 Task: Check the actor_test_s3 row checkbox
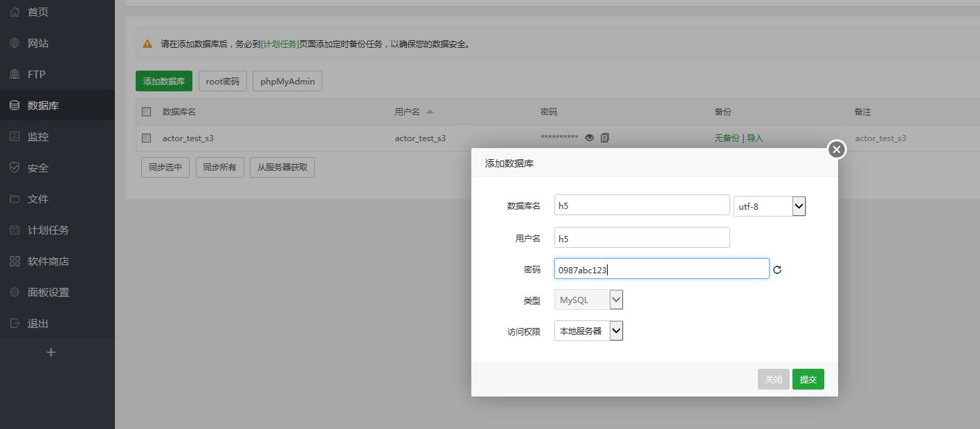[146, 138]
